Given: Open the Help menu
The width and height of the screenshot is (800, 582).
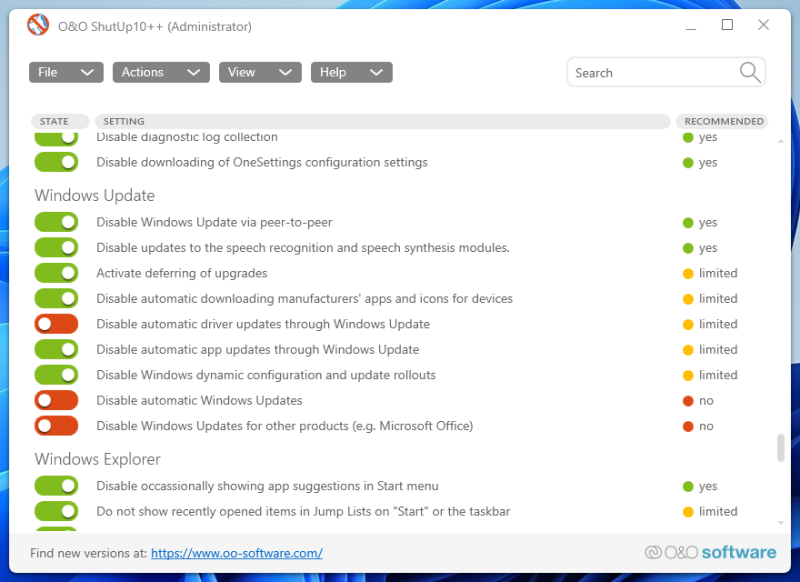Looking at the screenshot, I should click(x=351, y=72).
